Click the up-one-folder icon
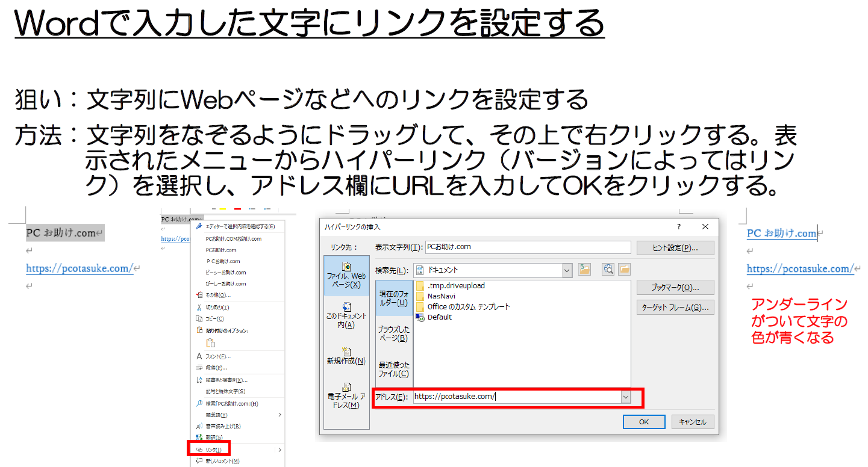The height and width of the screenshot is (467, 868). 584,270
